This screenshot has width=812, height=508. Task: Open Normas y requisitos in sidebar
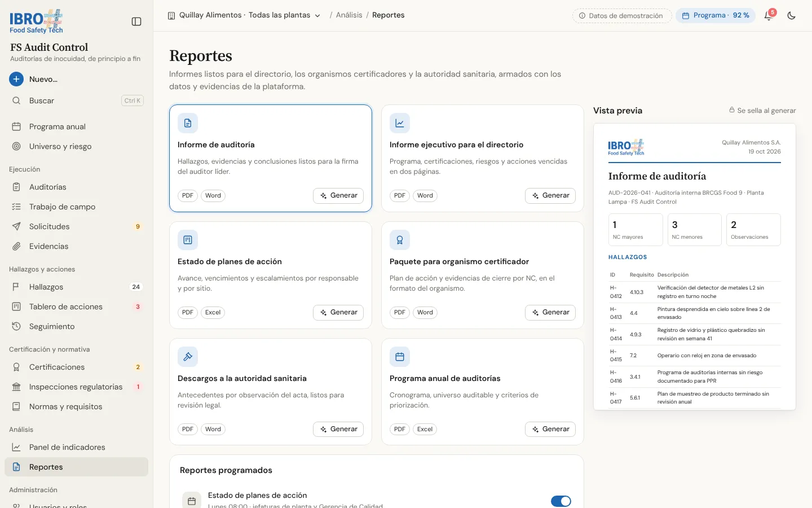(76, 406)
